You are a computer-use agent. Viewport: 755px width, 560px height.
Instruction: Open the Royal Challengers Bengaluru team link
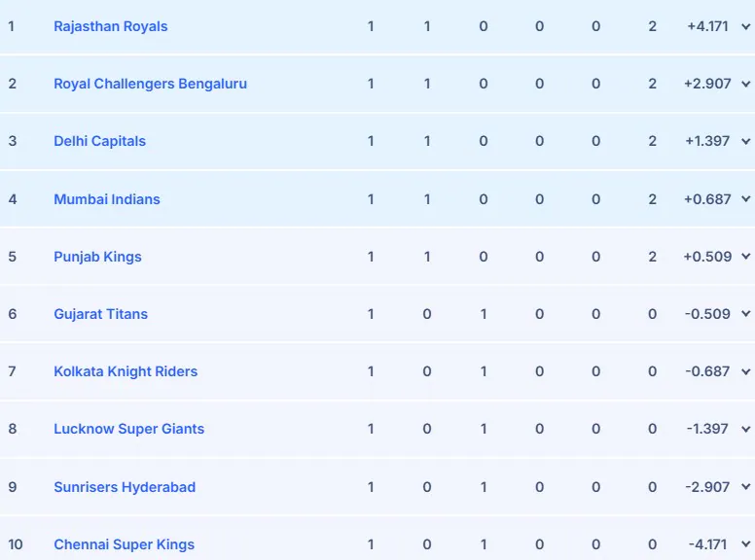point(150,84)
